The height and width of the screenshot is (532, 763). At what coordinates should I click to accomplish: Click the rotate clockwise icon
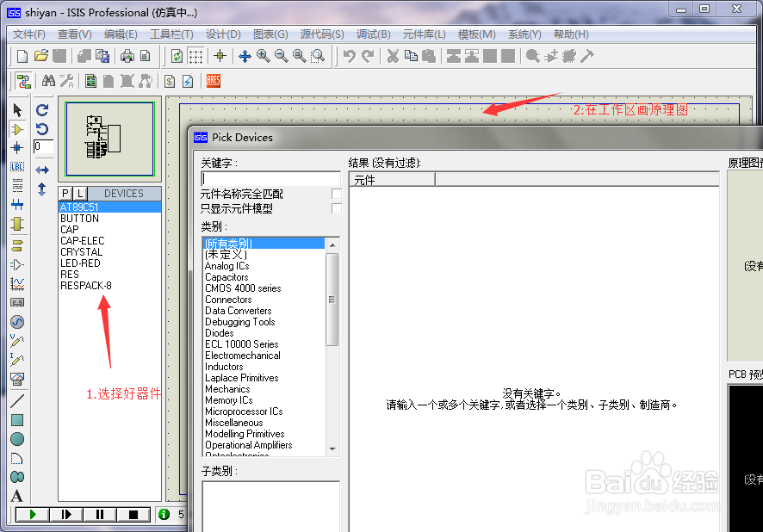[42, 110]
